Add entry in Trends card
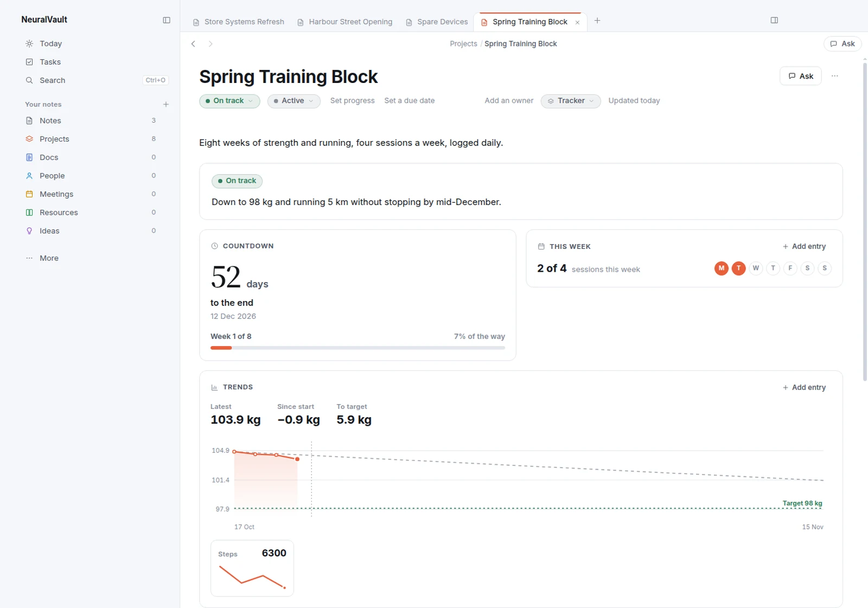Image resolution: width=868 pixels, height=608 pixels. tap(804, 387)
